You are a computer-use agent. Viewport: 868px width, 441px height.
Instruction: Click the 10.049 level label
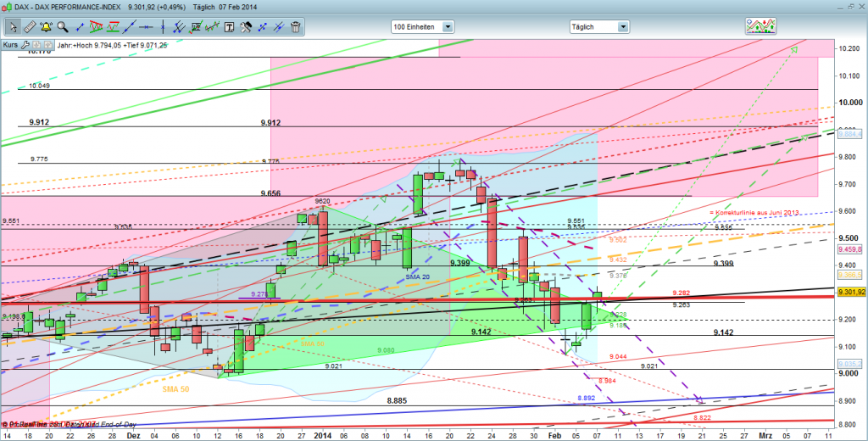[x=40, y=86]
